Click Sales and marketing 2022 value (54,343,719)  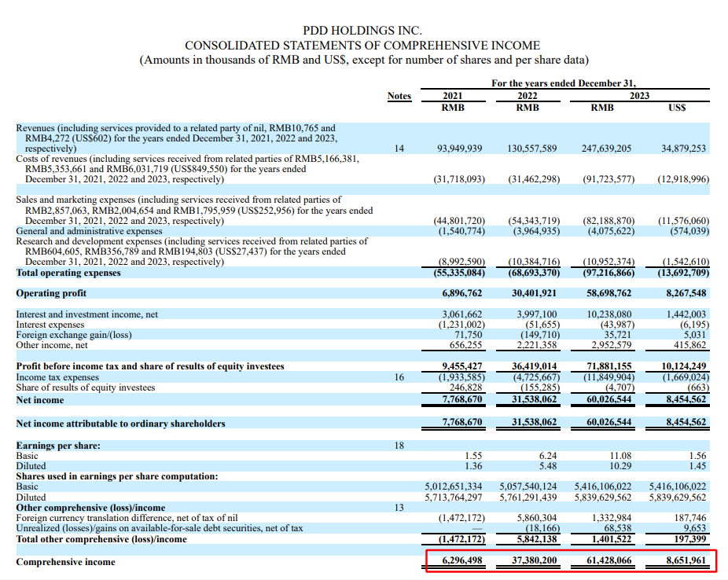534,221
